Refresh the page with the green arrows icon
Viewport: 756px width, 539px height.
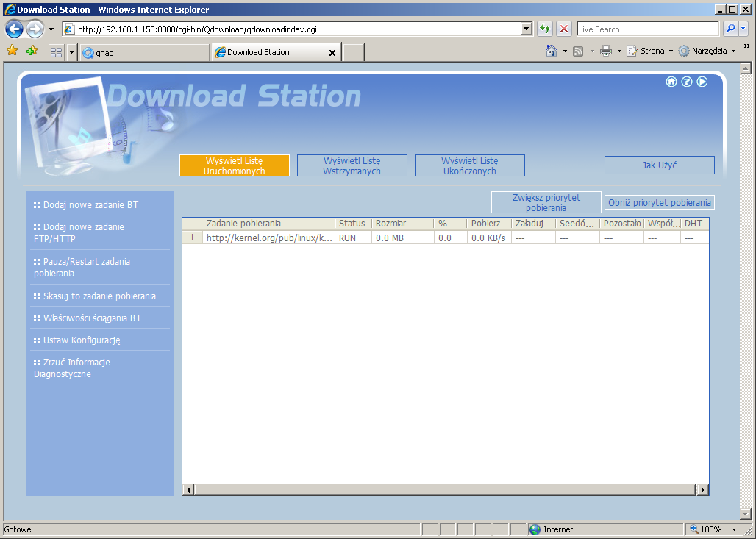click(x=545, y=29)
